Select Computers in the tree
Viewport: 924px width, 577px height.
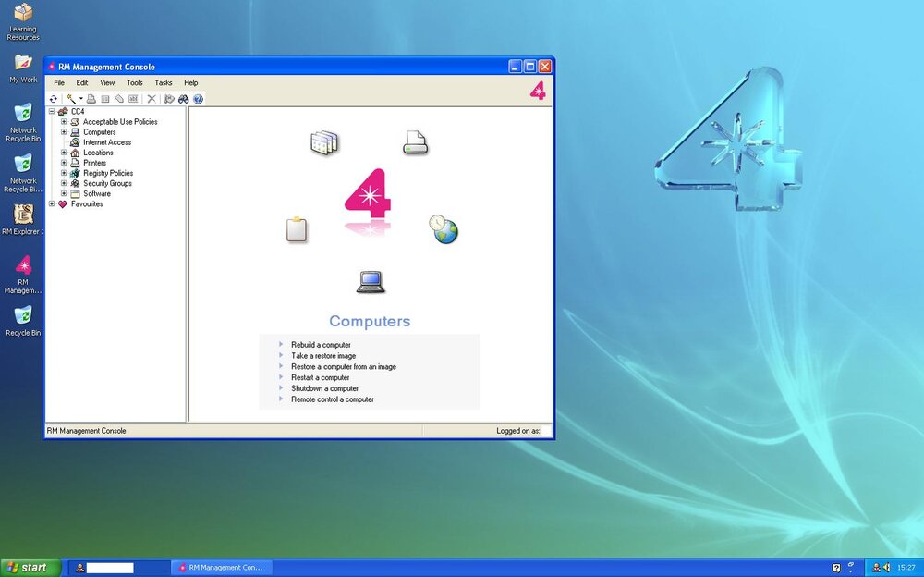pyautogui.click(x=100, y=132)
